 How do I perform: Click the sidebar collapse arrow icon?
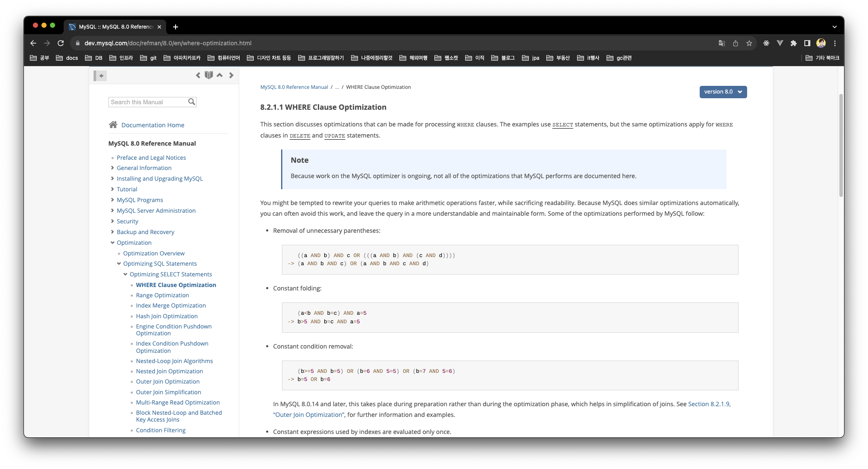click(x=101, y=76)
